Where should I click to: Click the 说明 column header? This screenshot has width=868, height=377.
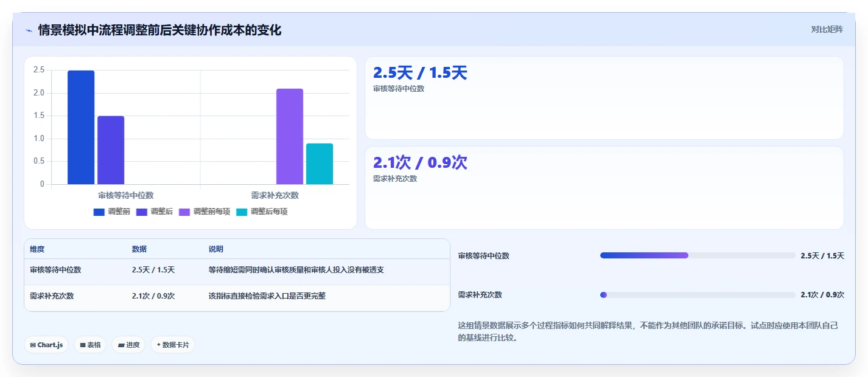pos(216,249)
